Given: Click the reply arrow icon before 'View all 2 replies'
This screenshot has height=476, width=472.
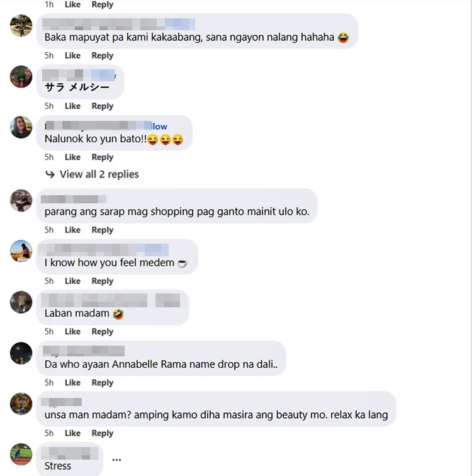Looking at the screenshot, I should pos(50,174).
